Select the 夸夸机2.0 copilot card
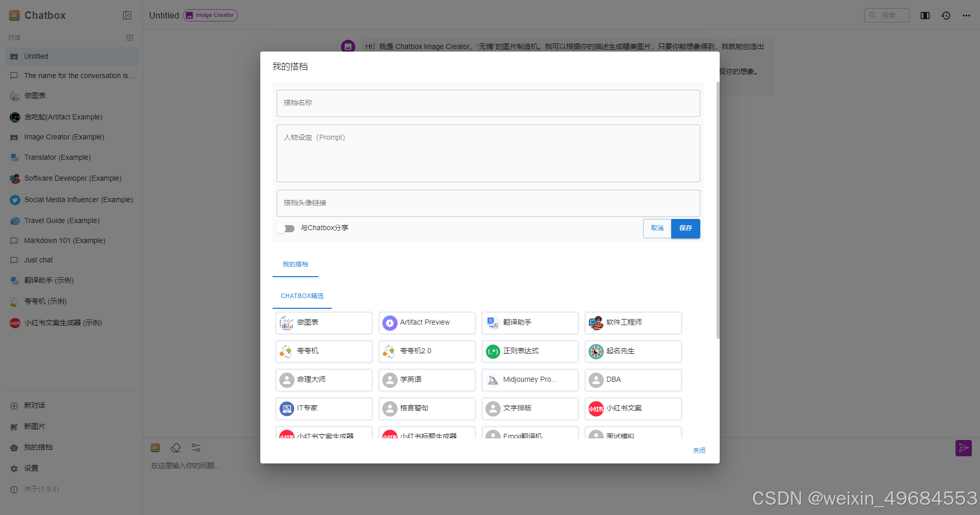Screen dimensions: 980x515 click(x=427, y=351)
